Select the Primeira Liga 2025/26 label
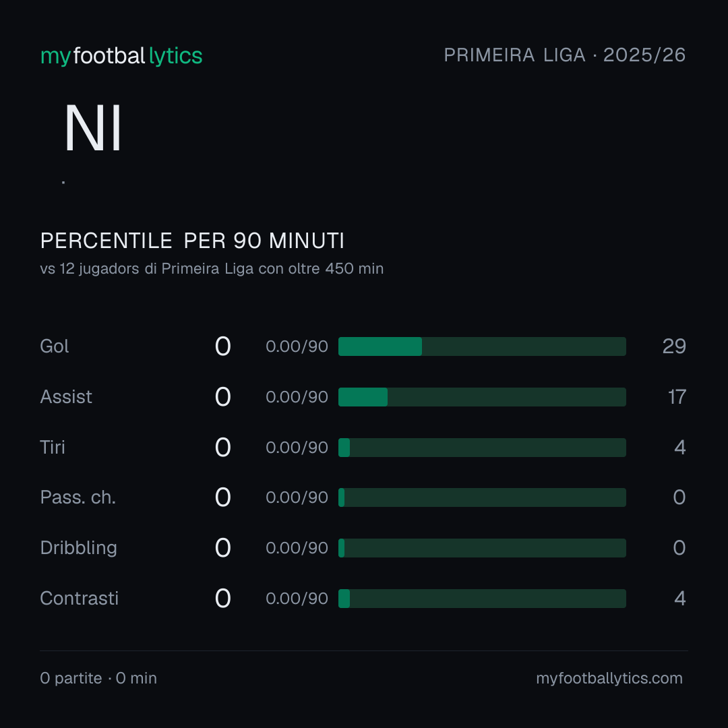Screen dimensions: 728x728 click(x=565, y=55)
